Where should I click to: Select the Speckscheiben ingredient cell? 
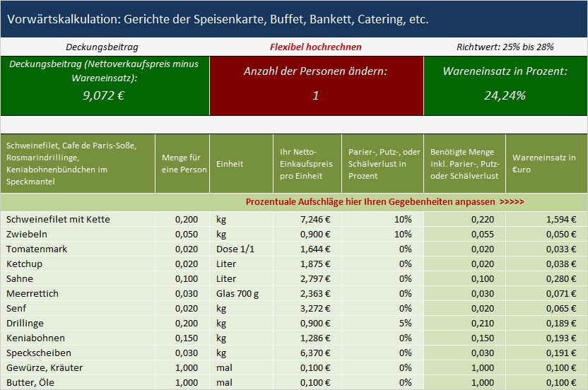pyautogui.click(x=78, y=353)
